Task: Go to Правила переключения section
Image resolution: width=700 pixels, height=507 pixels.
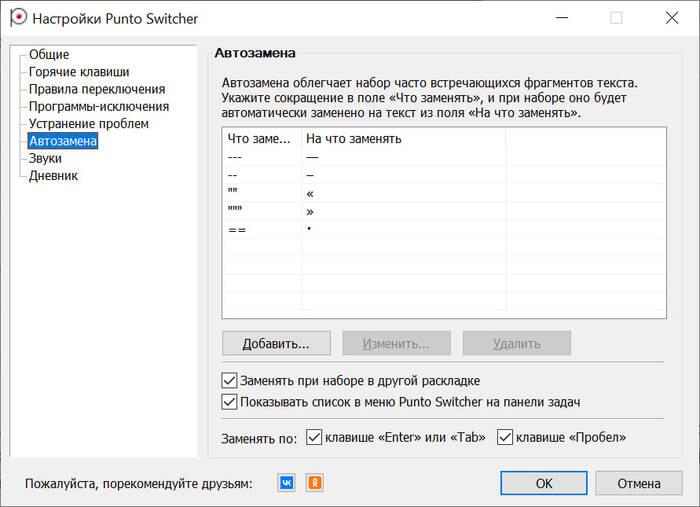Action: pyautogui.click(x=96, y=89)
